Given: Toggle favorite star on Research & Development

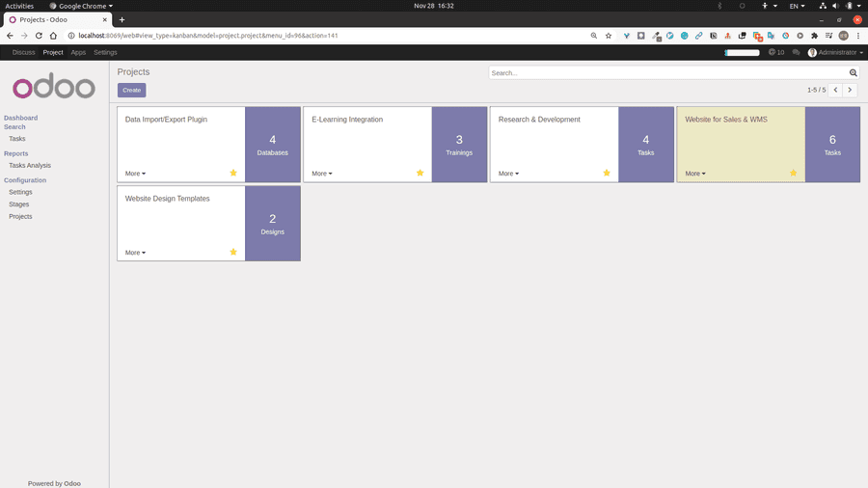Looking at the screenshot, I should pyautogui.click(x=607, y=173).
